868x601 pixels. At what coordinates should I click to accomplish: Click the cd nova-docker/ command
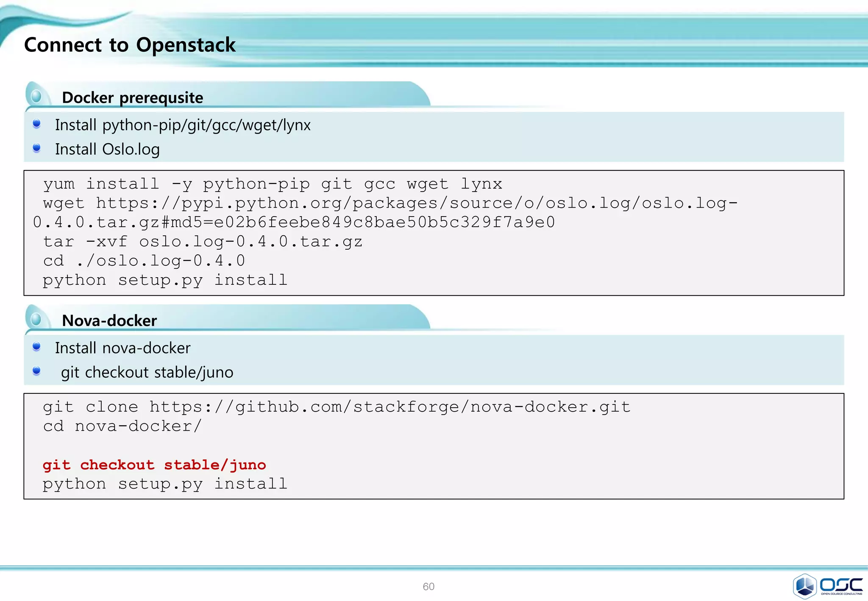[x=122, y=426]
